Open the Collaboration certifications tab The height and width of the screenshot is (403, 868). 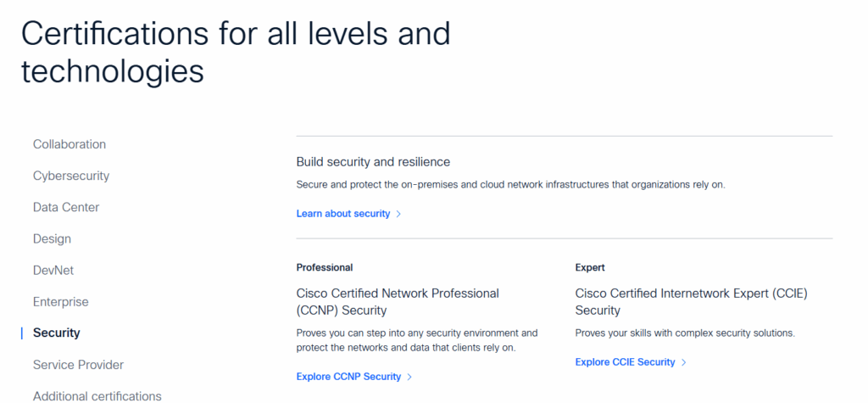tap(70, 144)
